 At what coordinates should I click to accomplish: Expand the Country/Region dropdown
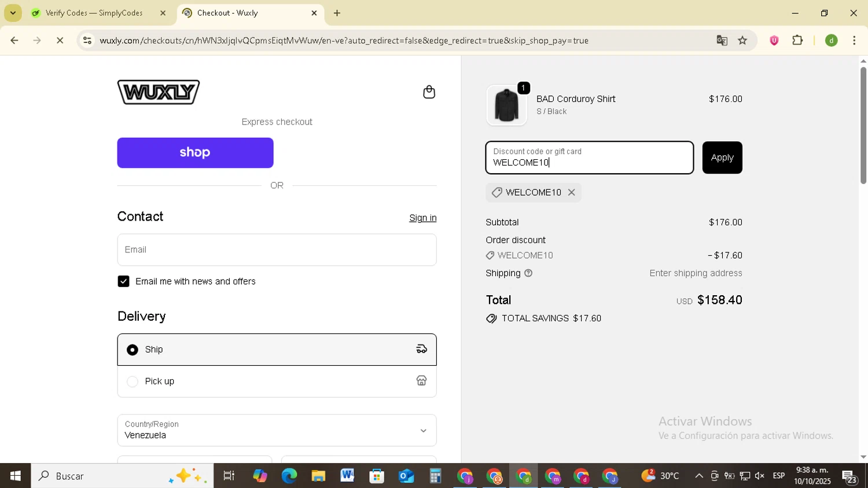point(277,430)
